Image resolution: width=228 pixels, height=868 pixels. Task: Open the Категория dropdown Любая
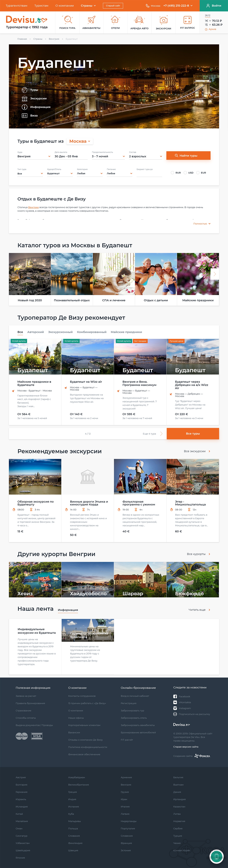[x=90, y=174]
